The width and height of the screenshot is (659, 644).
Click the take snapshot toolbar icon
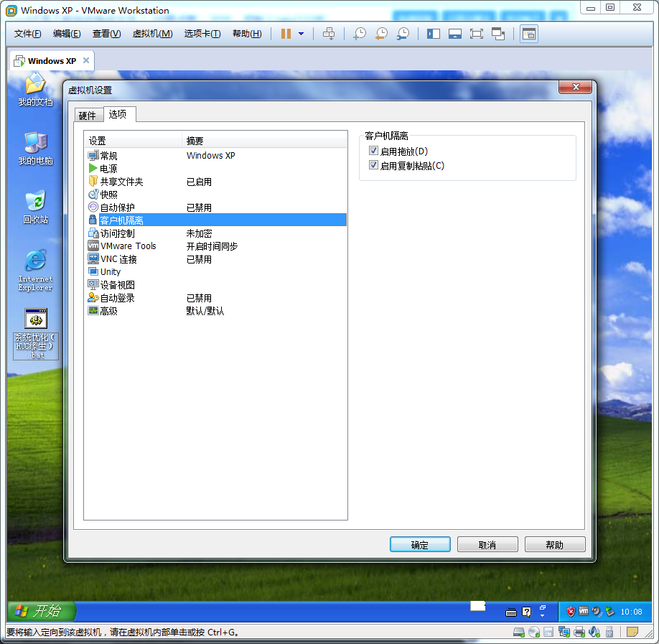click(360, 34)
